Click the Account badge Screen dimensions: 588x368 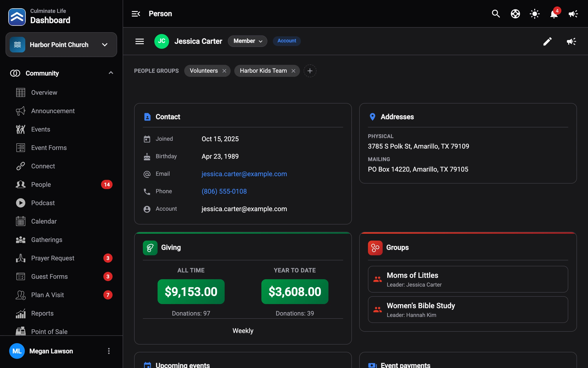tap(287, 41)
